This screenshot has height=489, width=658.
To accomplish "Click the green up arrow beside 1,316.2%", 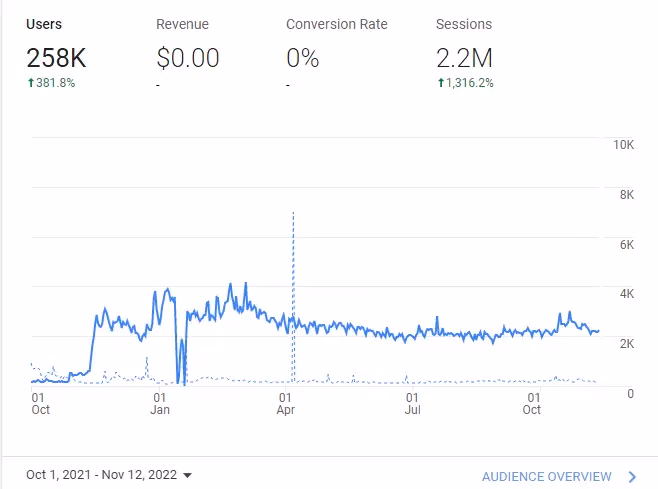I will [441, 83].
